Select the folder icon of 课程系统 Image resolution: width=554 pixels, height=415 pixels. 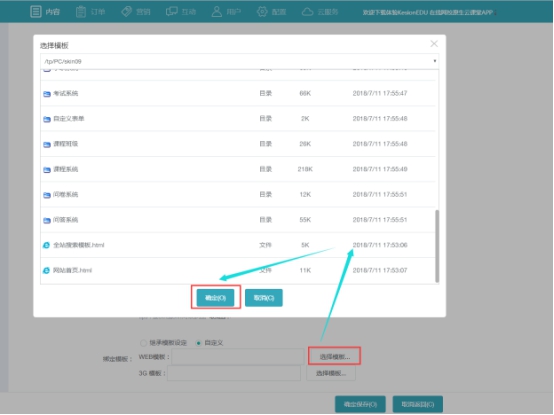point(47,170)
